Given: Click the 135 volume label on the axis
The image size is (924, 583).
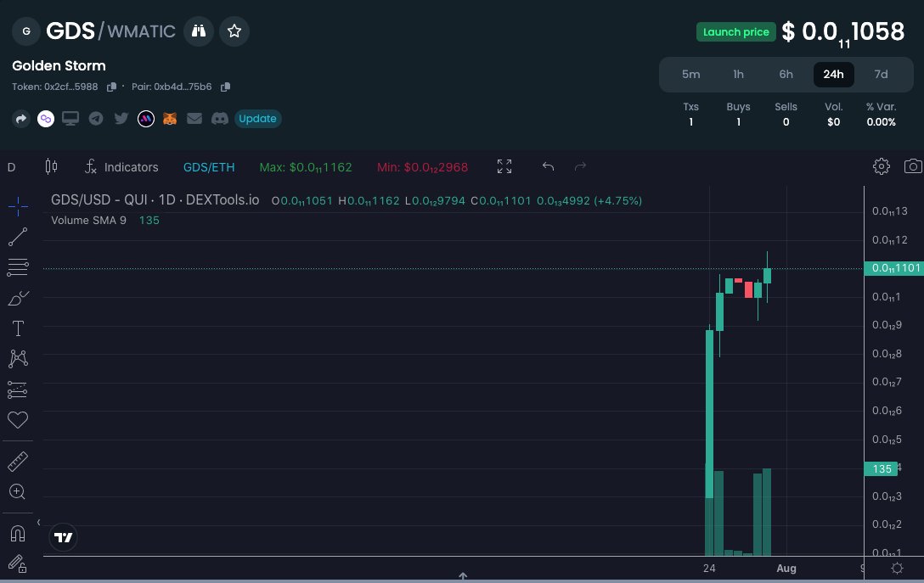Looking at the screenshot, I should tap(881, 468).
